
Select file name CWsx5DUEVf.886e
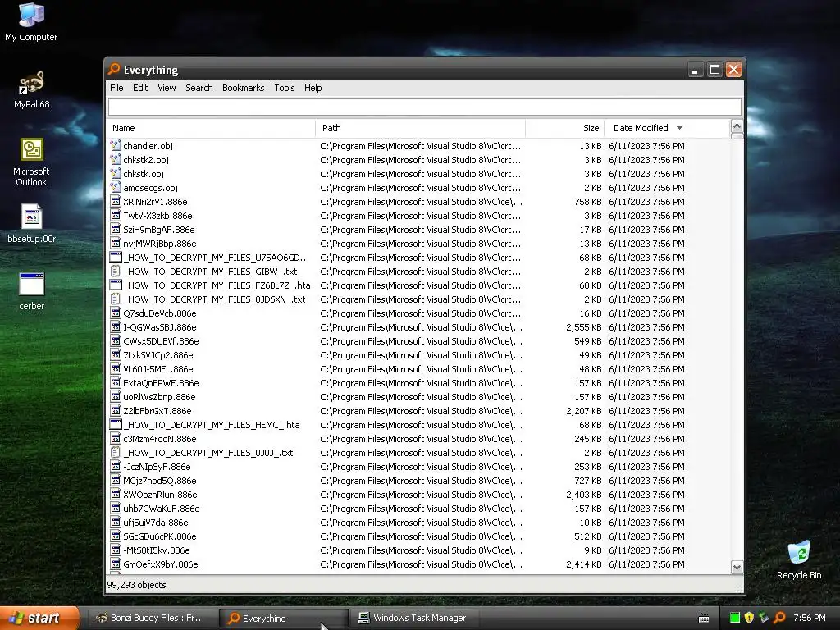coord(161,341)
